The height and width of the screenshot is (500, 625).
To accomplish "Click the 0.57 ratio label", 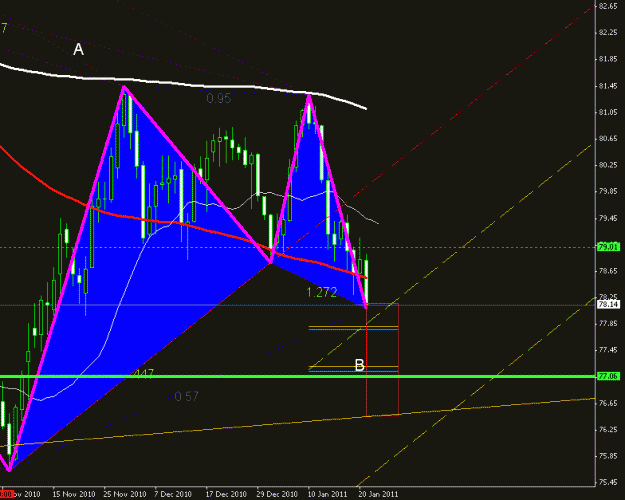I will tap(187, 396).
